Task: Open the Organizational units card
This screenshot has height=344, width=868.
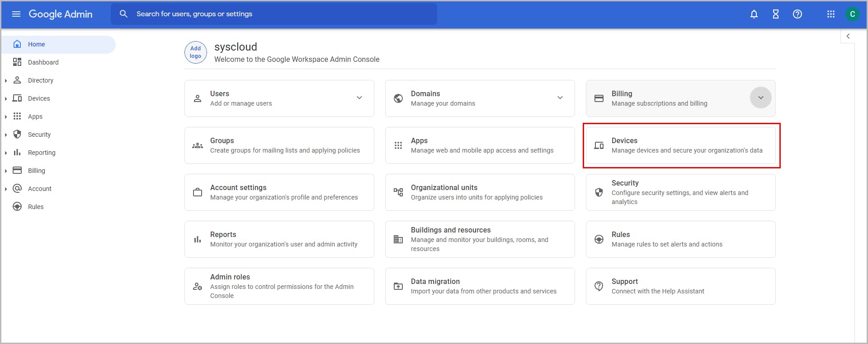Action: coord(480,192)
